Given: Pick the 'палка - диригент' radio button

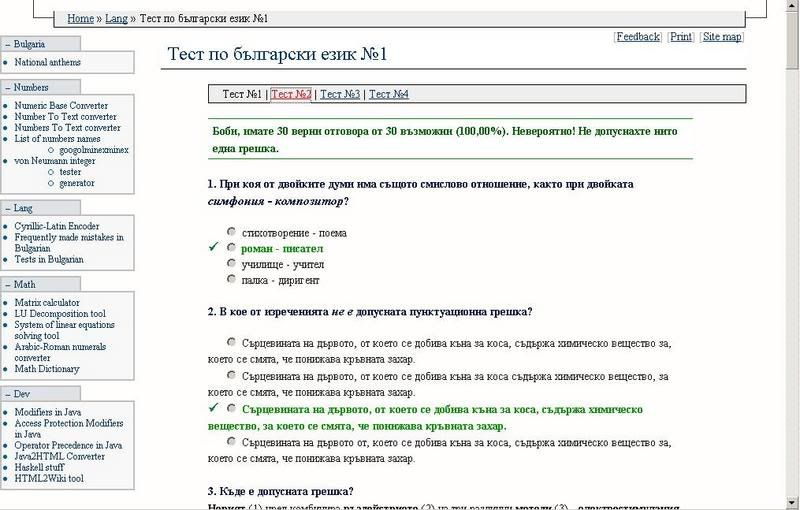Looking at the screenshot, I should tap(232, 280).
